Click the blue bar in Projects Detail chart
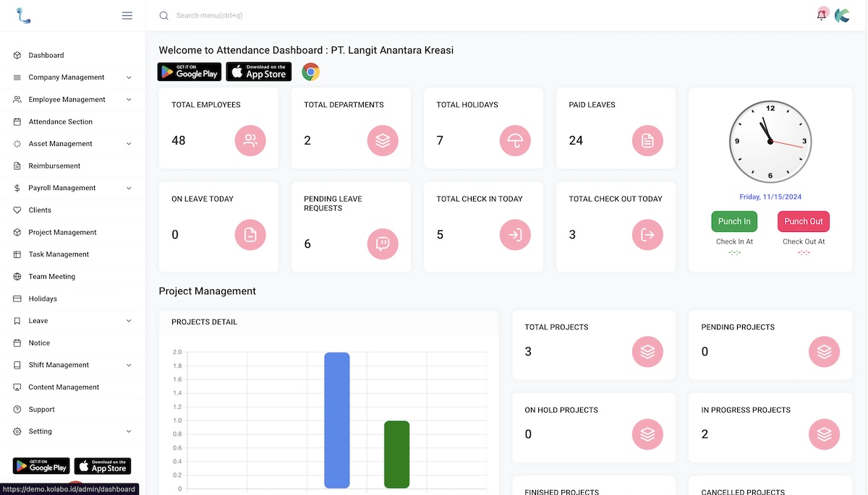Screen dimensions: 868x495 click(x=337, y=421)
